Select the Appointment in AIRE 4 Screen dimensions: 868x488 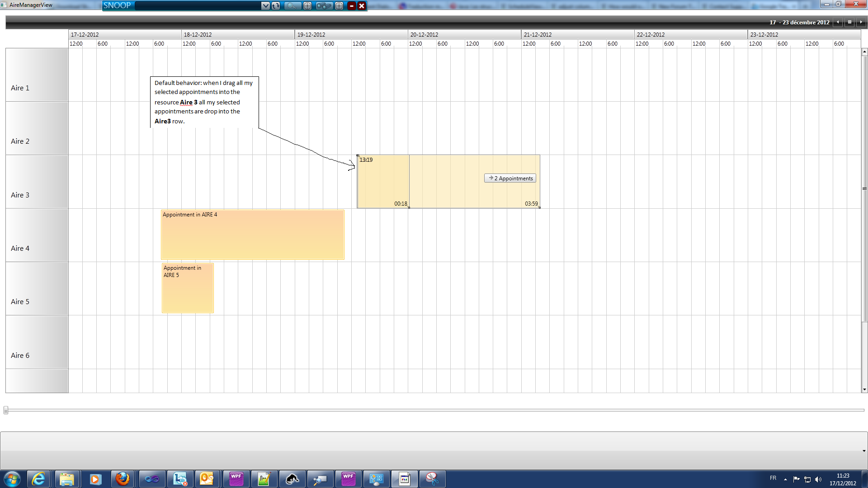[x=252, y=235]
